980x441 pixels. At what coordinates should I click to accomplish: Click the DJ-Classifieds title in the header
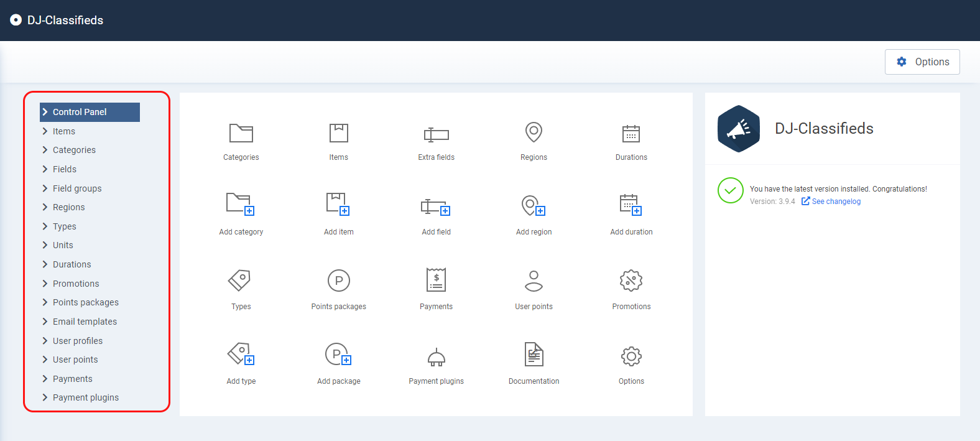65,21
